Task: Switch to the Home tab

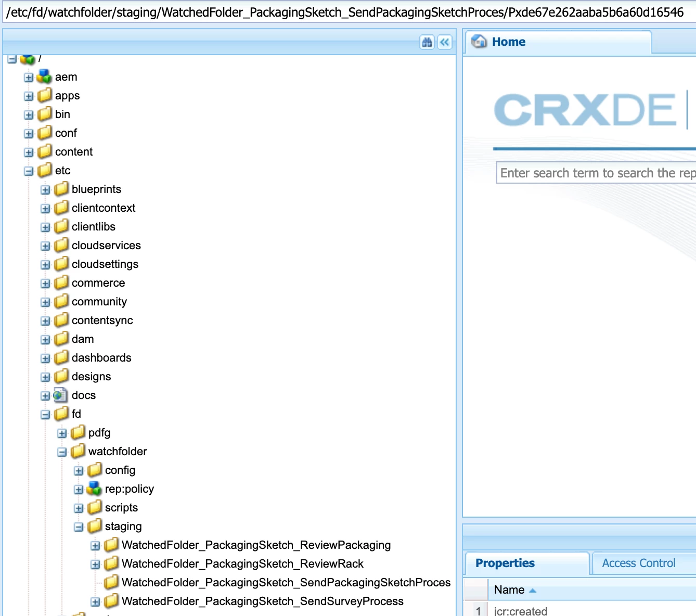Action: coord(558,42)
